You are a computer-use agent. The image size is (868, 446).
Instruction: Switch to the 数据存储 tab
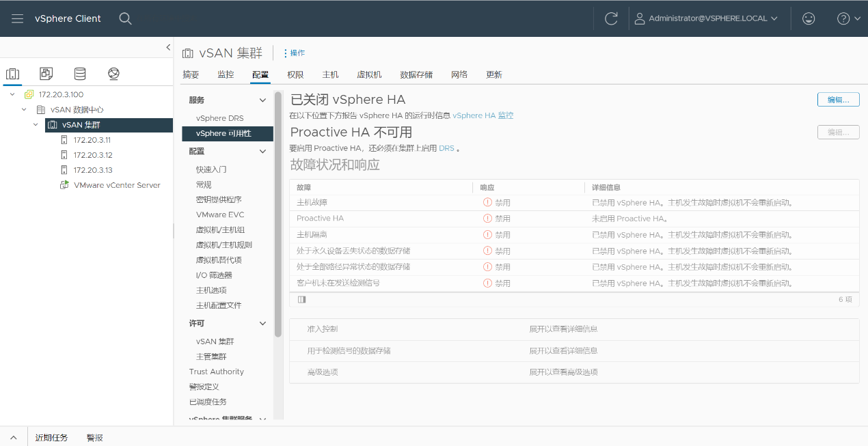tap(416, 74)
